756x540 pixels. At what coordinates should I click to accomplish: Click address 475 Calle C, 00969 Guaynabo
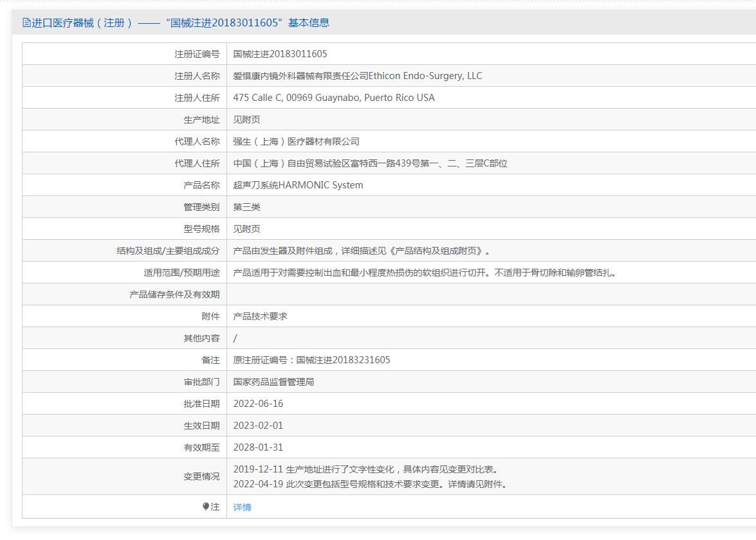pyautogui.click(x=297, y=98)
